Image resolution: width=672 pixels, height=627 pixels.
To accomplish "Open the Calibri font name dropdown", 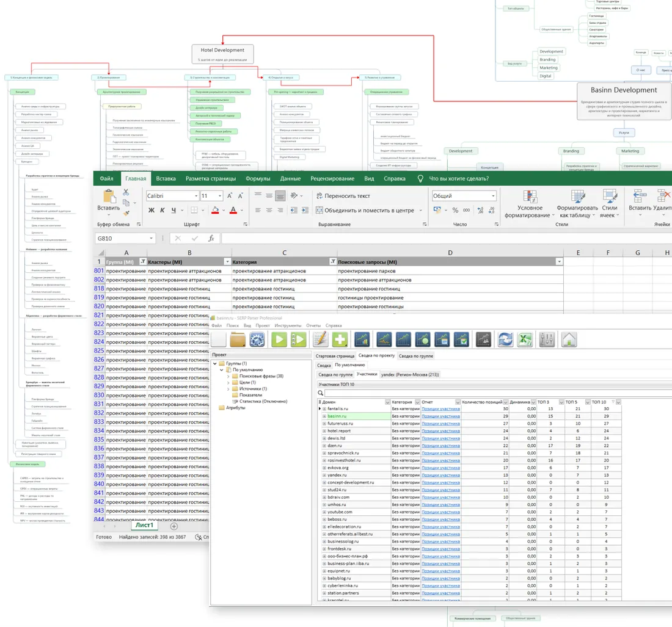I will tap(196, 196).
